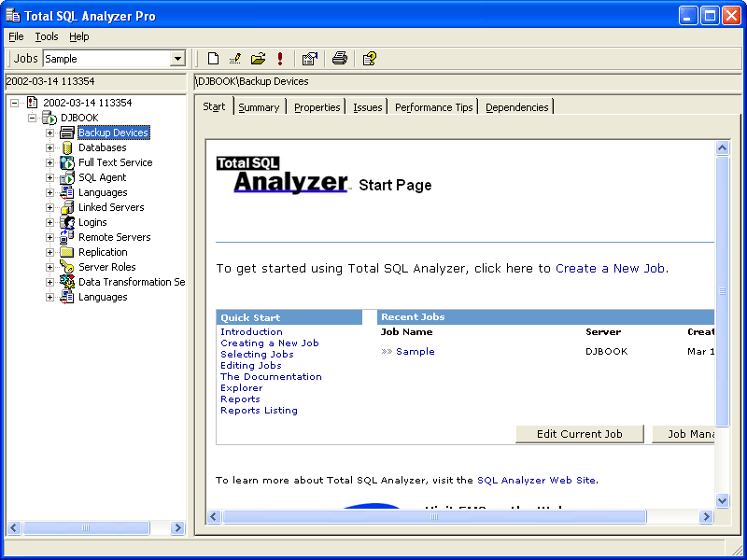The width and height of the screenshot is (747, 560).
Task: Open the Jobs dropdown list
Action: [x=177, y=59]
